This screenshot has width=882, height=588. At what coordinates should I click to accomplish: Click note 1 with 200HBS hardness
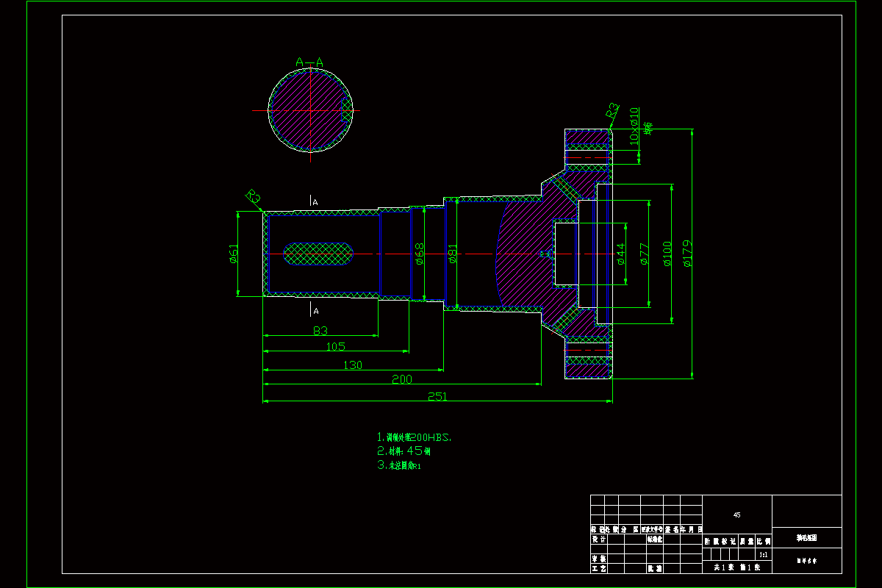coord(415,437)
